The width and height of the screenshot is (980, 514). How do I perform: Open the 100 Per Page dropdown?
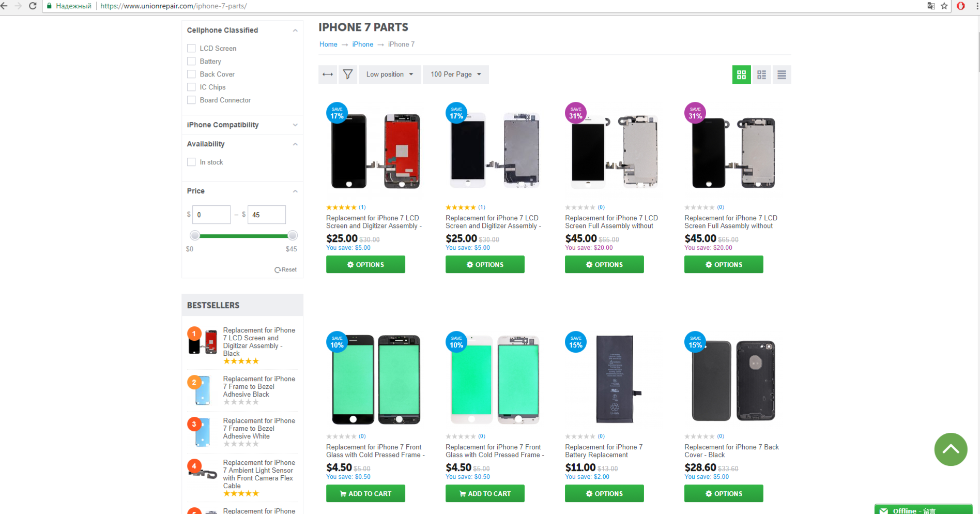(x=455, y=74)
